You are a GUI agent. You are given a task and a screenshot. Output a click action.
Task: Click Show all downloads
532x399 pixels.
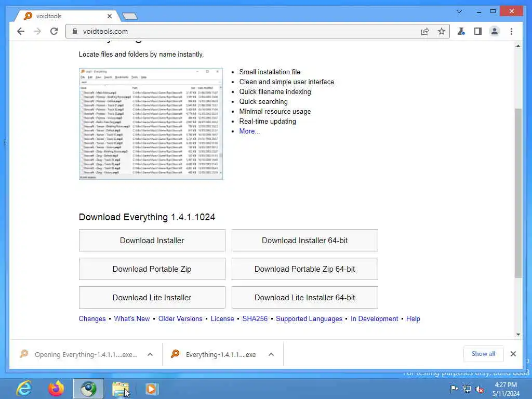484,354
